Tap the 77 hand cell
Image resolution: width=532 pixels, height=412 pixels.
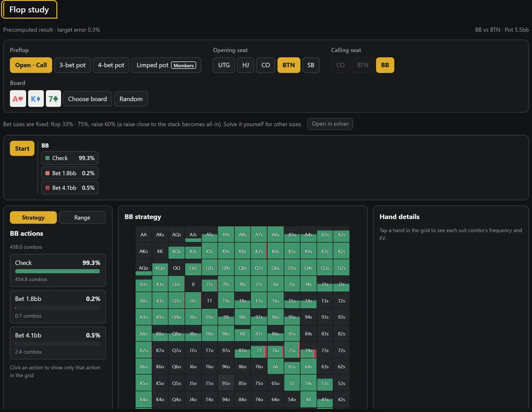pos(259,350)
